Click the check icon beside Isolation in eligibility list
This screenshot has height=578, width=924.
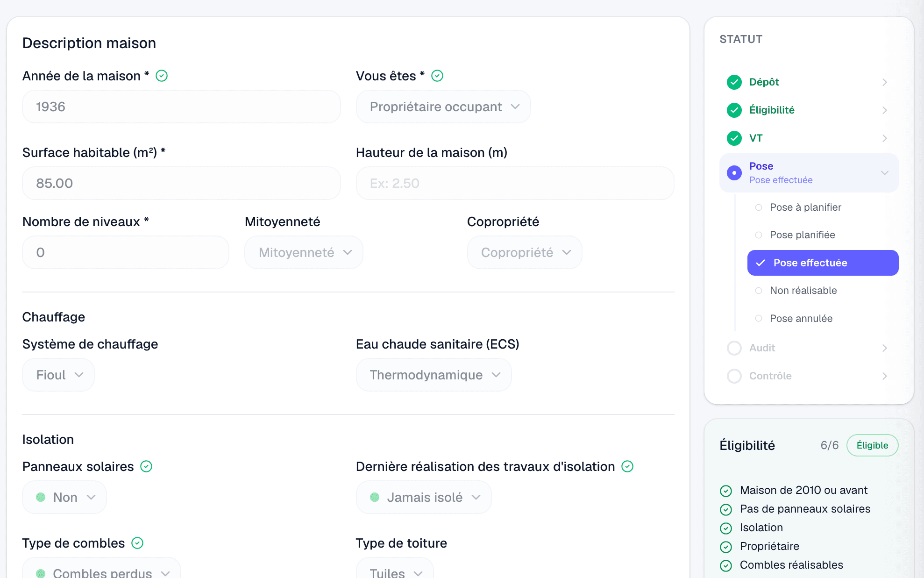click(x=726, y=528)
